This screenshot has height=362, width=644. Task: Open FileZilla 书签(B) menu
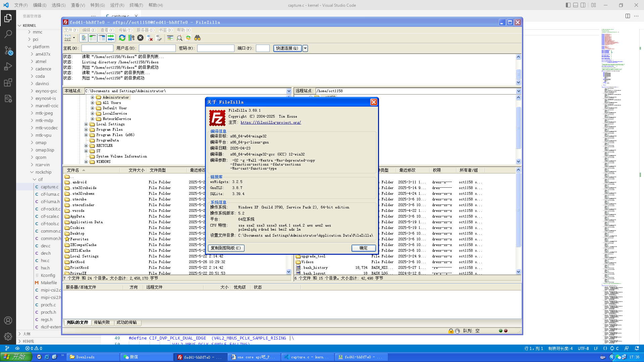tap(166, 30)
